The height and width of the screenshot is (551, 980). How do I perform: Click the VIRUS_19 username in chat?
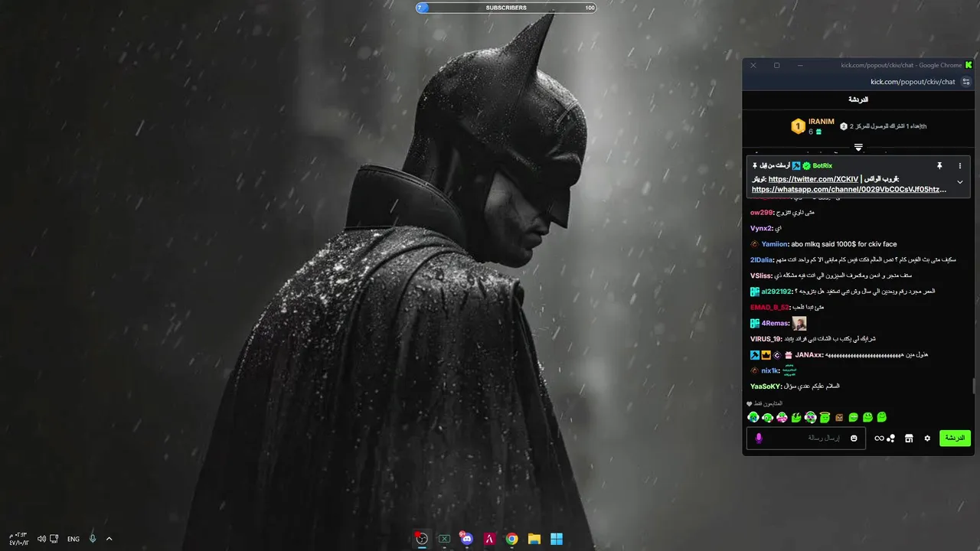pos(766,339)
